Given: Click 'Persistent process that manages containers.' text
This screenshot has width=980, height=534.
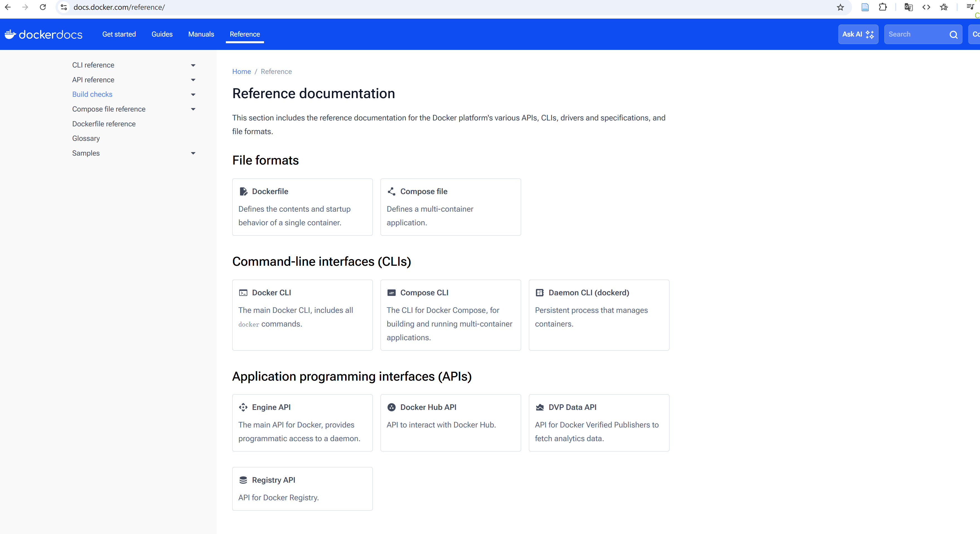Looking at the screenshot, I should click(592, 317).
